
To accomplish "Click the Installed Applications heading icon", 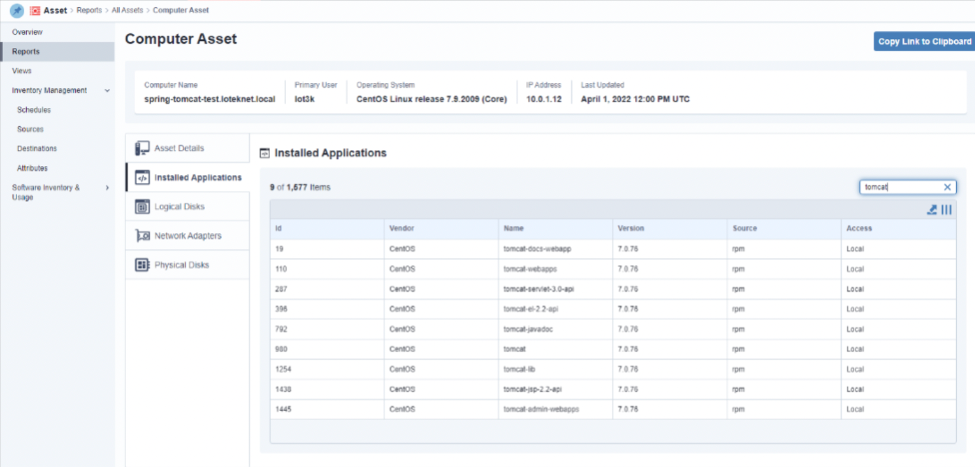I will (265, 153).
